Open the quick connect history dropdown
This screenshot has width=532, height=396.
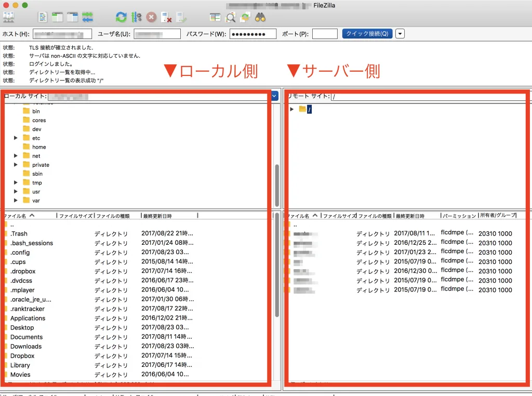coord(400,34)
